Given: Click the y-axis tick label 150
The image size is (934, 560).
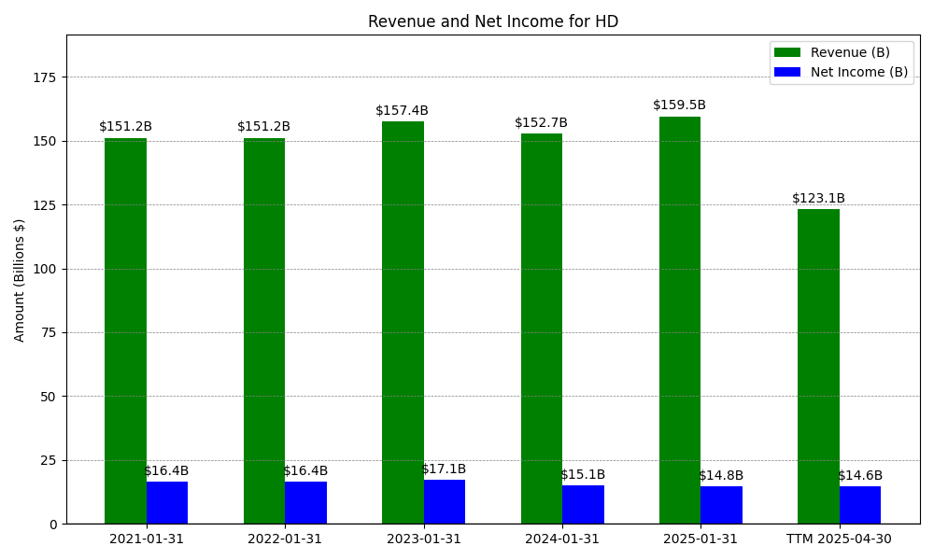Looking at the screenshot, I should [46, 142].
